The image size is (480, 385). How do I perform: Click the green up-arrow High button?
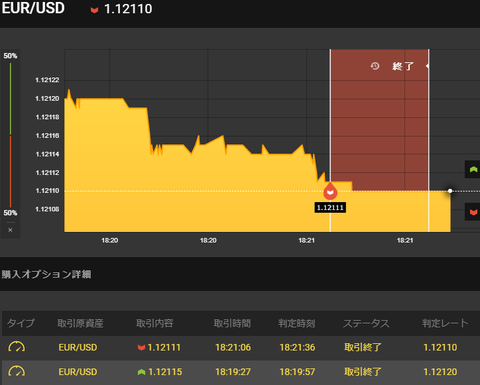[x=473, y=169]
